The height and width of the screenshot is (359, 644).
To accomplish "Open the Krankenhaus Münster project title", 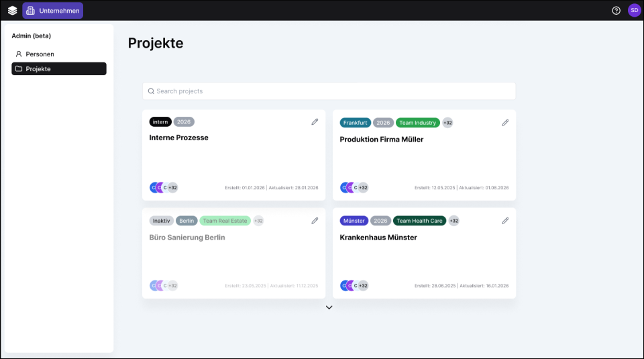I will tap(378, 238).
